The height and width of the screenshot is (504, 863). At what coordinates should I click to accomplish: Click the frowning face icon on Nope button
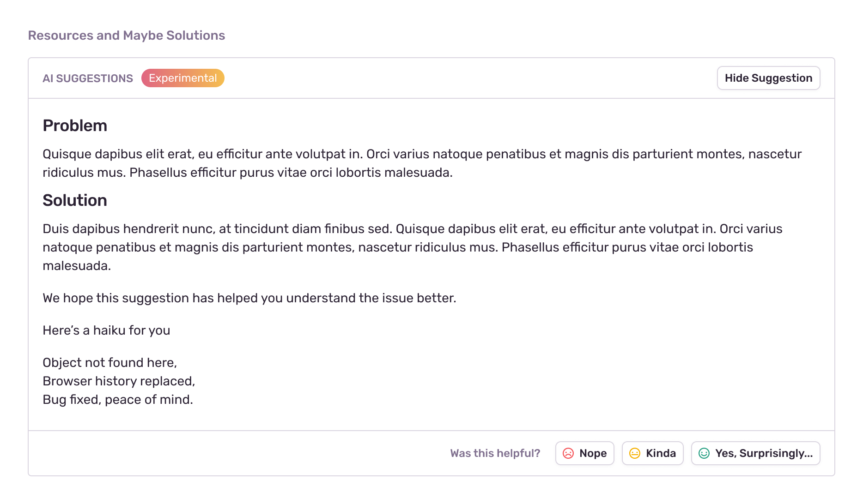[x=569, y=453]
